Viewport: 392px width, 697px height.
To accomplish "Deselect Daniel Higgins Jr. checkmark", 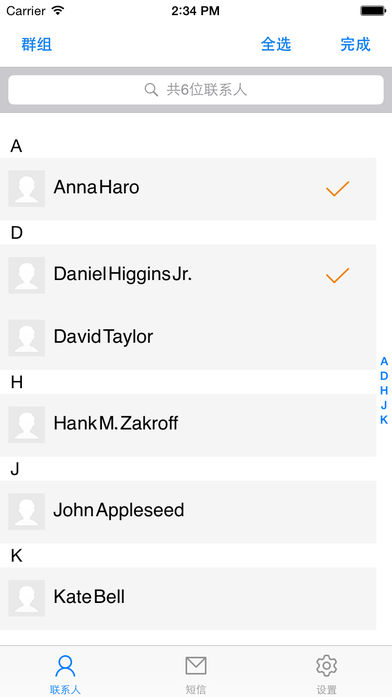I will point(337,276).
